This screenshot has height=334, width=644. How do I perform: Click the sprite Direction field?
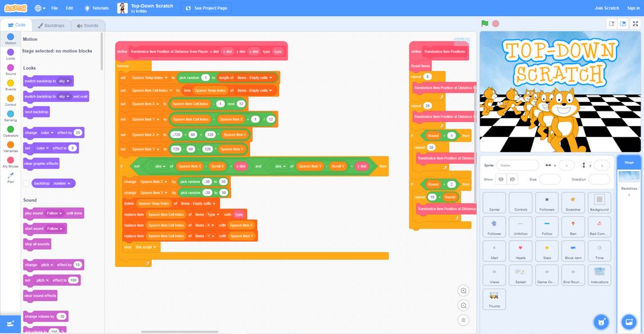(599, 179)
